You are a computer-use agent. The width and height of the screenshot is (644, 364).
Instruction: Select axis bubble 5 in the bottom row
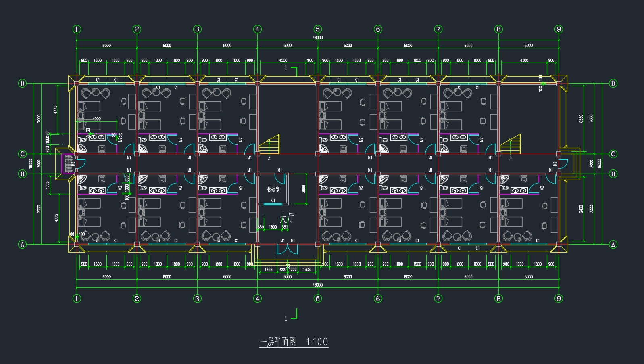[x=318, y=299]
